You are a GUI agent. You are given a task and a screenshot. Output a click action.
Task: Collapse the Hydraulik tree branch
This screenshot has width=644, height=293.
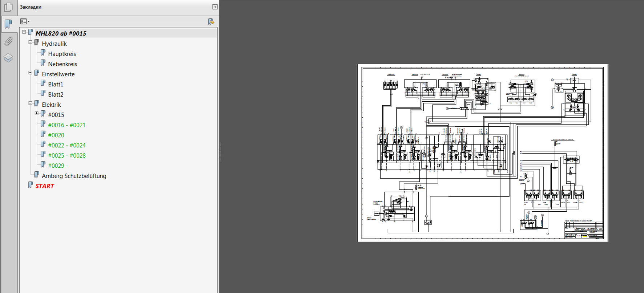click(x=31, y=42)
